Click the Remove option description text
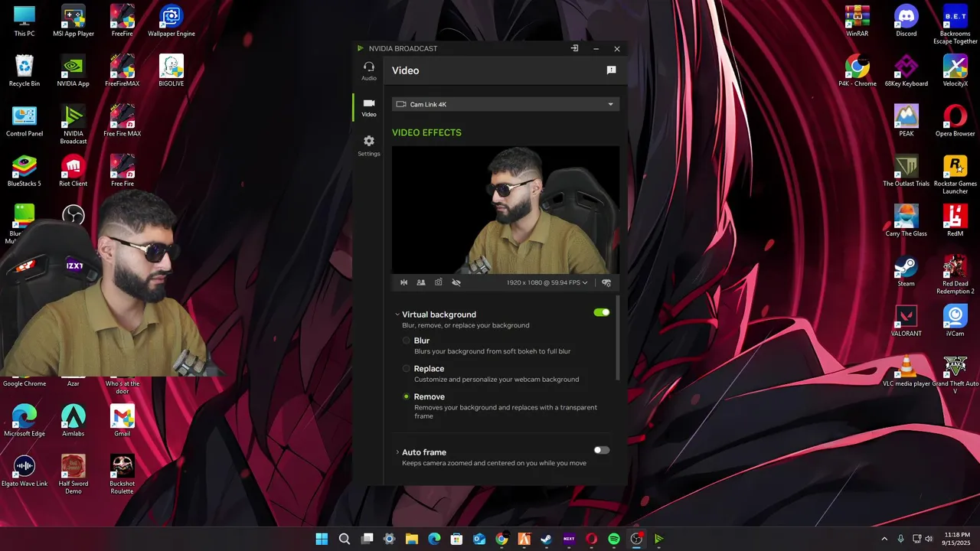This screenshot has height=551, width=980. point(505,412)
